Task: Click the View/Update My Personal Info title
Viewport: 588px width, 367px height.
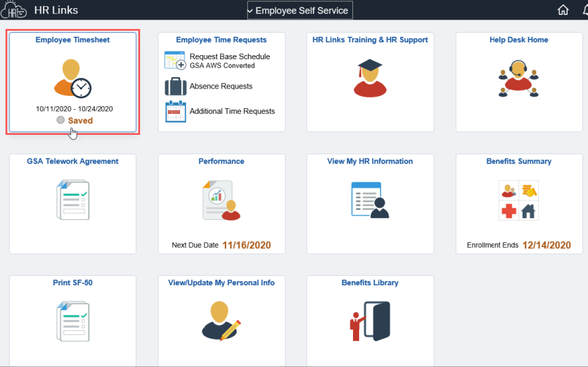Action: tap(221, 283)
